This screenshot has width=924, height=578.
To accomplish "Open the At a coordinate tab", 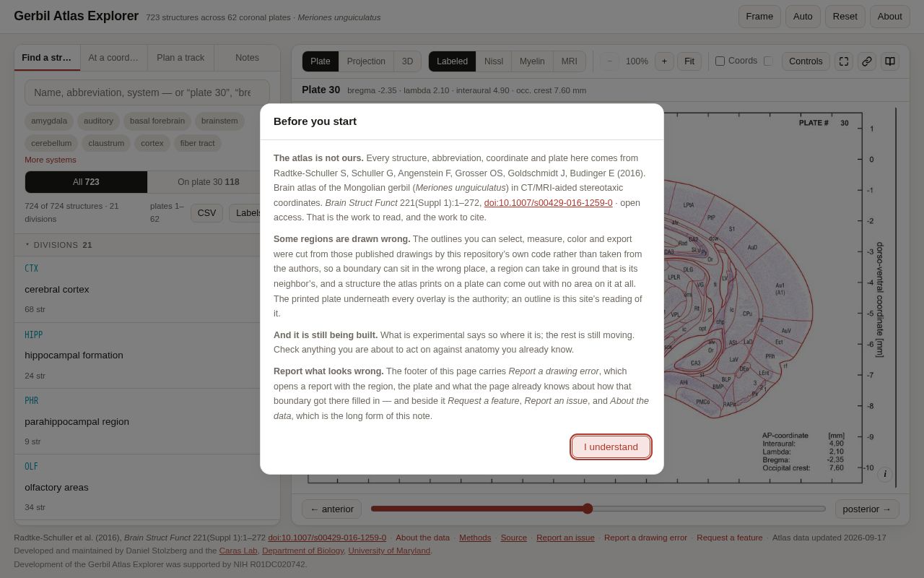I will (113, 58).
